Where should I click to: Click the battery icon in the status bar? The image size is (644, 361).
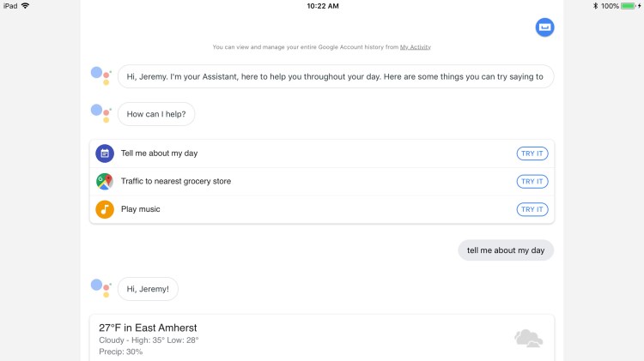629,6
